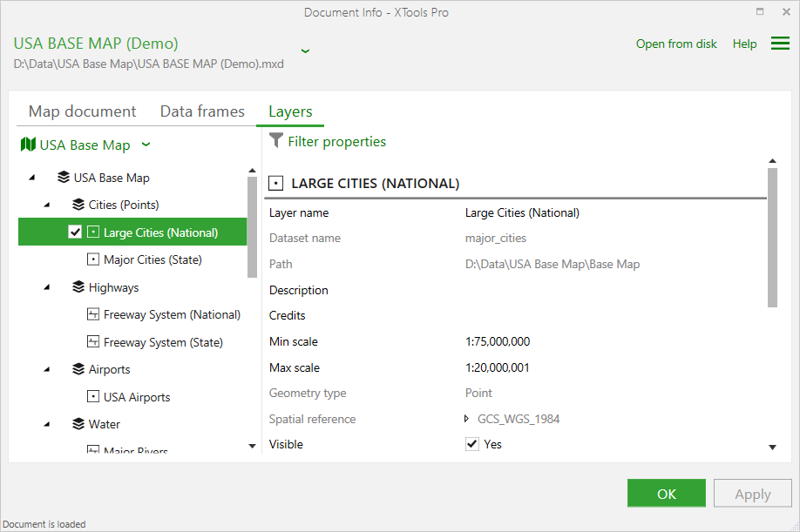The height and width of the screenshot is (532, 800).
Task: Maximize the Document Info window
Action: (760, 11)
